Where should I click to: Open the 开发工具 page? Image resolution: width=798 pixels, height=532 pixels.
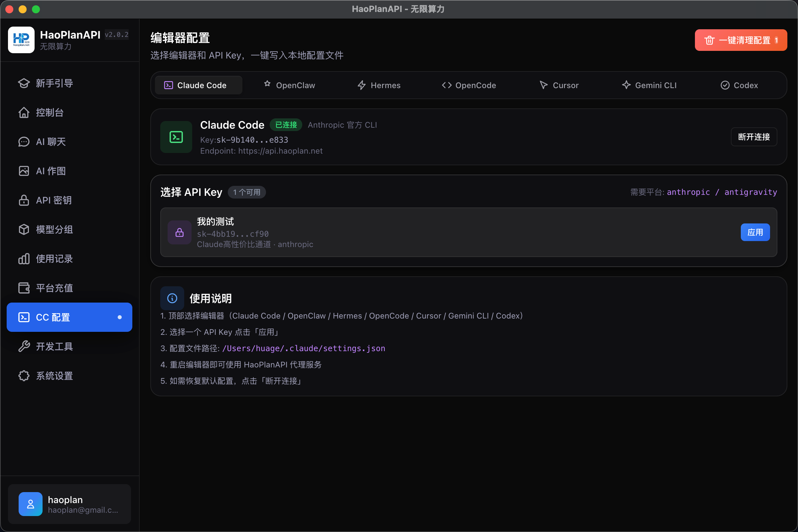coord(69,346)
